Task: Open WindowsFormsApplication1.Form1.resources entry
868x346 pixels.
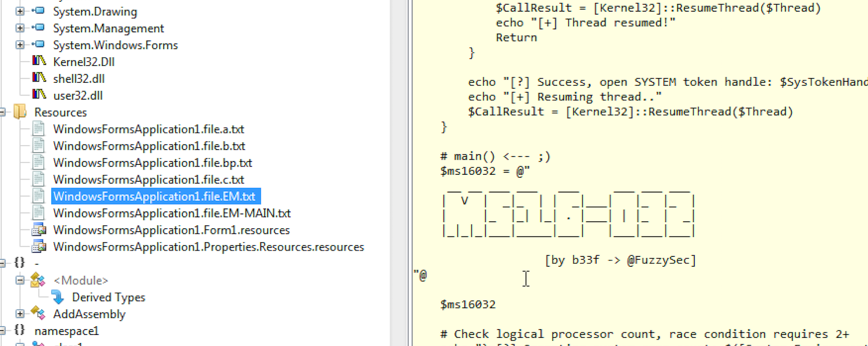Action: pyautogui.click(x=171, y=230)
